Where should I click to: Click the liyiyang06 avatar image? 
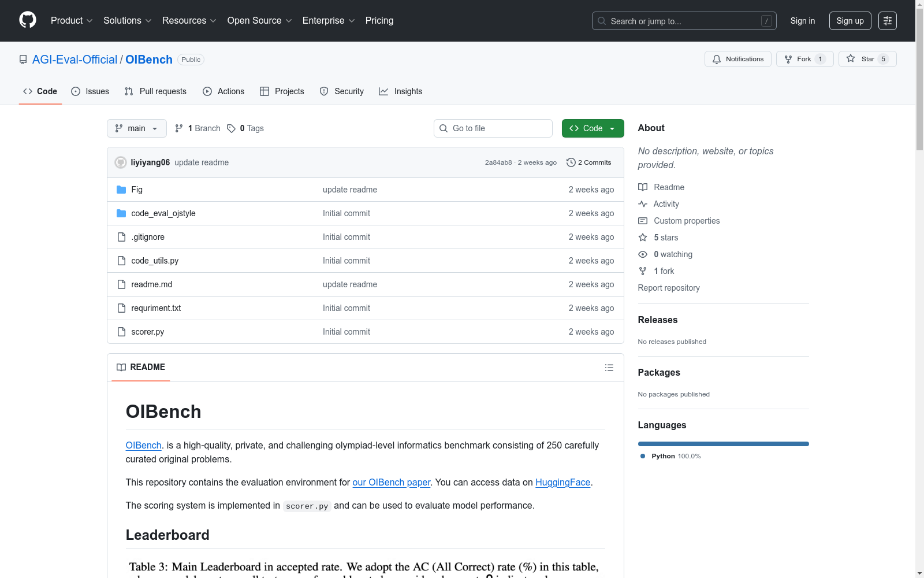click(x=121, y=162)
